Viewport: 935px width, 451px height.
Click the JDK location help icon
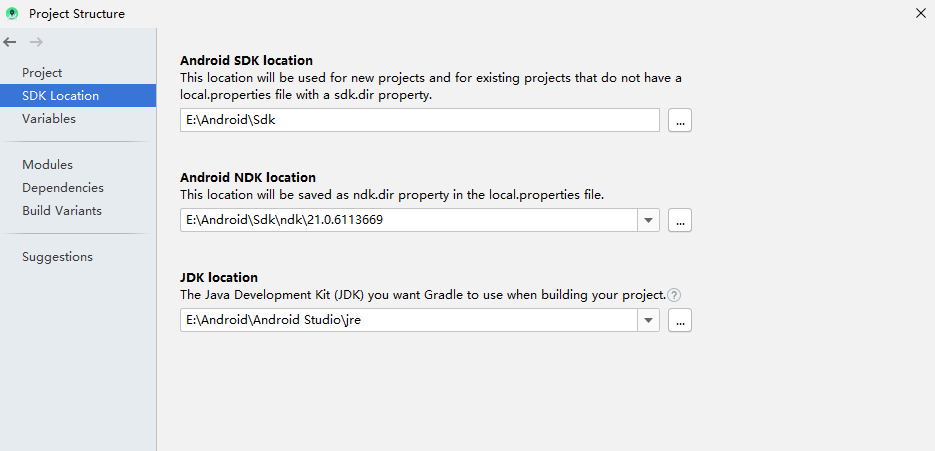(x=674, y=295)
